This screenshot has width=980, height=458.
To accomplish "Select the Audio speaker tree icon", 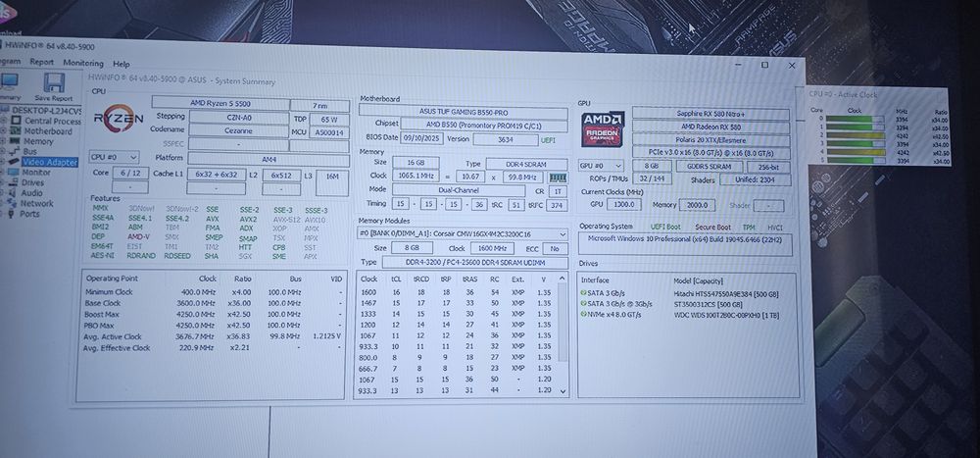I will 15,192.
